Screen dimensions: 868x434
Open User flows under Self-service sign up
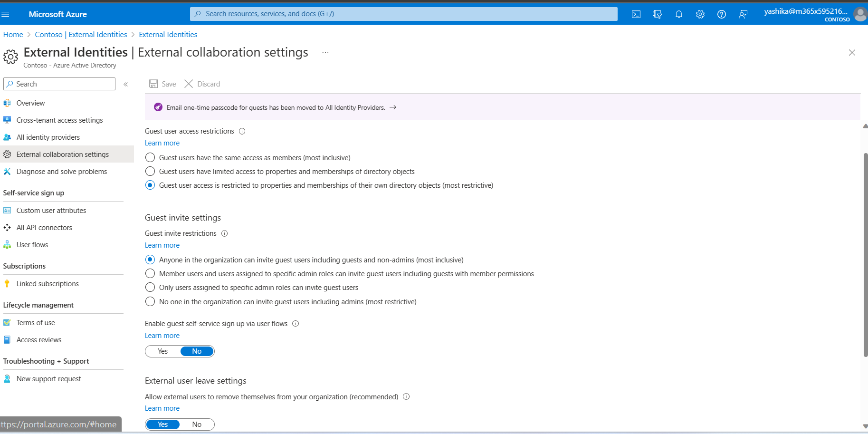click(32, 244)
